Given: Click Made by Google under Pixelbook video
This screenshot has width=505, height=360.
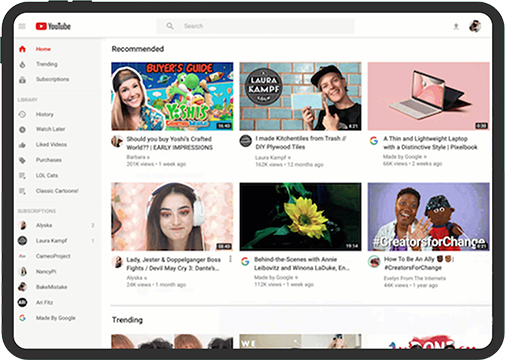Looking at the screenshot, I should [x=402, y=157].
